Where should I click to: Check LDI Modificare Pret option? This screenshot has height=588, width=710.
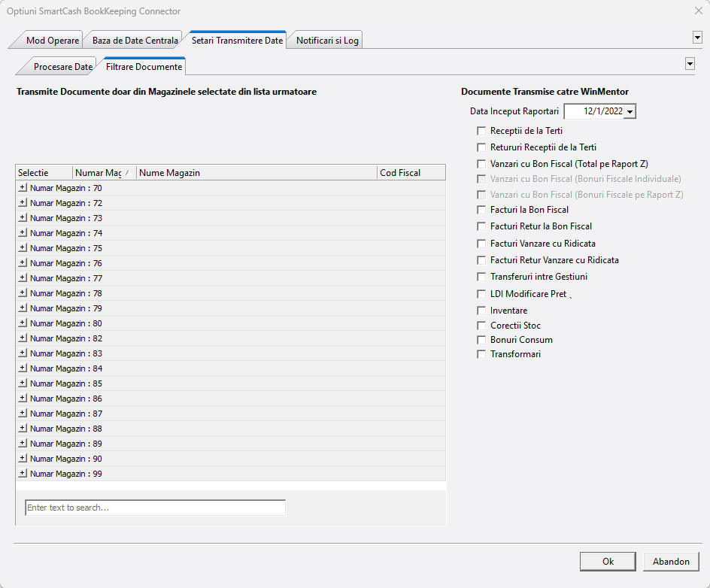[x=481, y=294]
